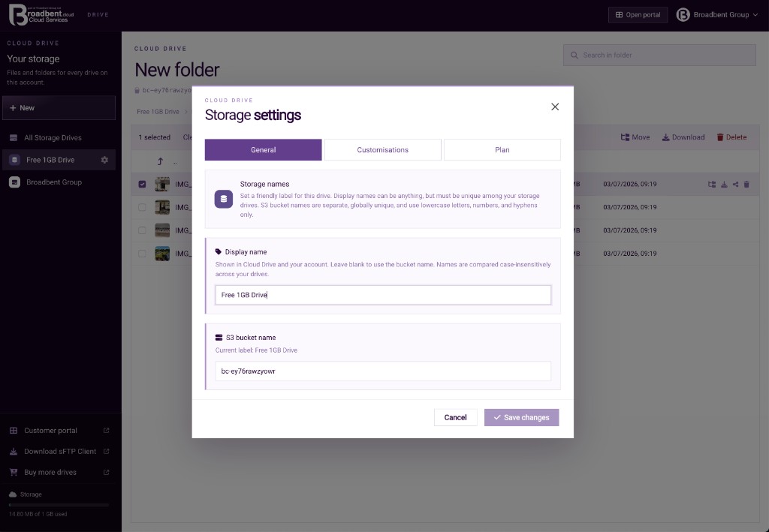Viewport: 769px width, 532px height.
Task: Open the Buy more drives link
Action: point(59,473)
